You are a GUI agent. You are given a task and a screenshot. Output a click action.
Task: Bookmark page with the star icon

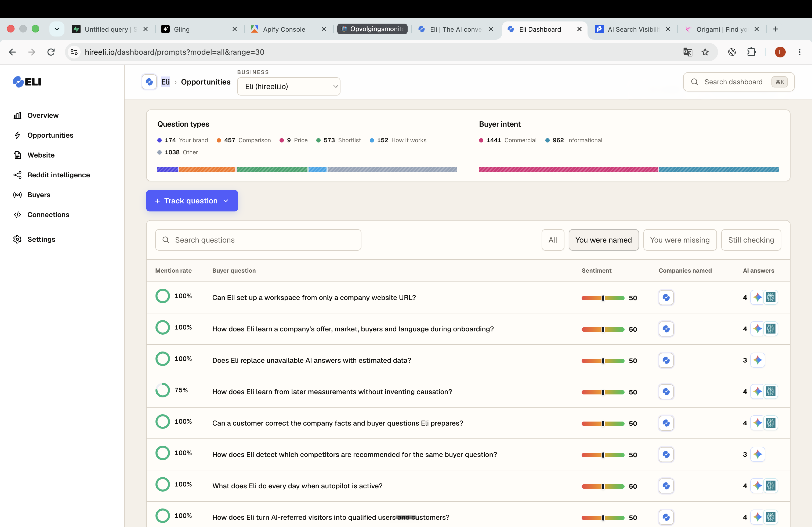point(705,52)
